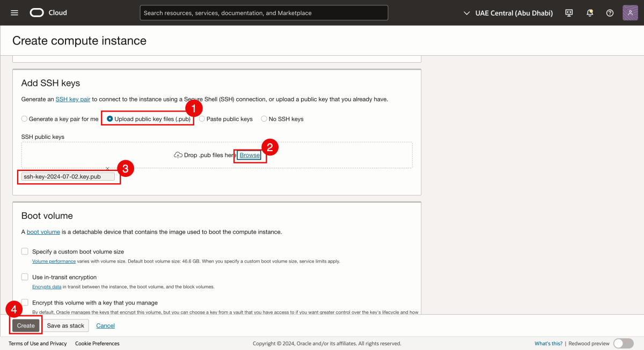
Task: Click Save as stack
Action: click(x=65, y=325)
